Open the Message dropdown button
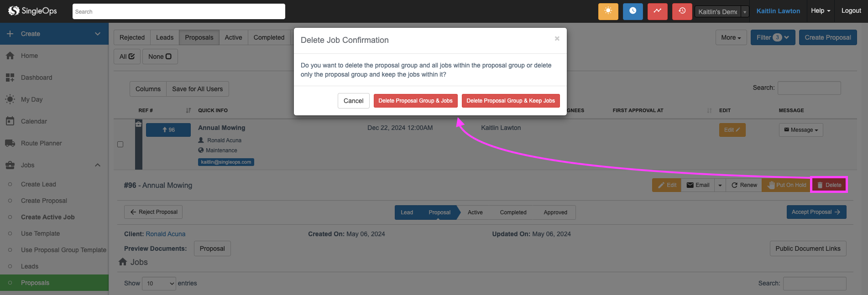The width and height of the screenshot is (868, 295). [x=801, y=130]
